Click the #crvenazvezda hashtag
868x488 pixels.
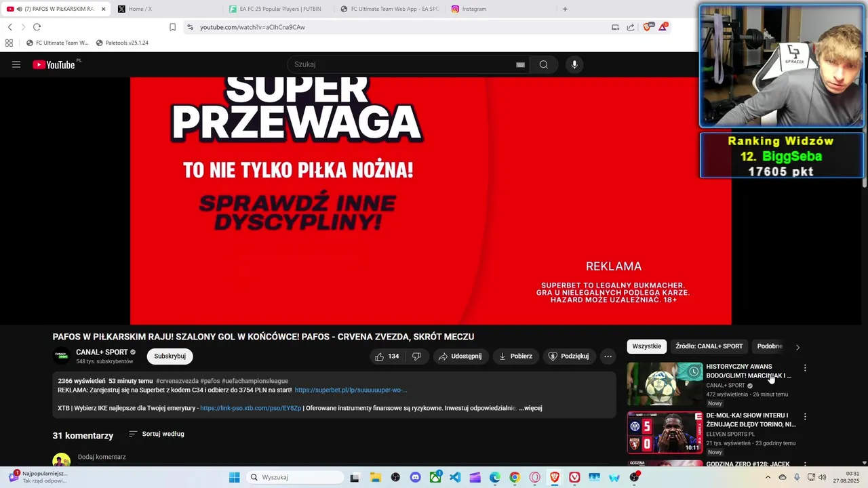point(177,381)
